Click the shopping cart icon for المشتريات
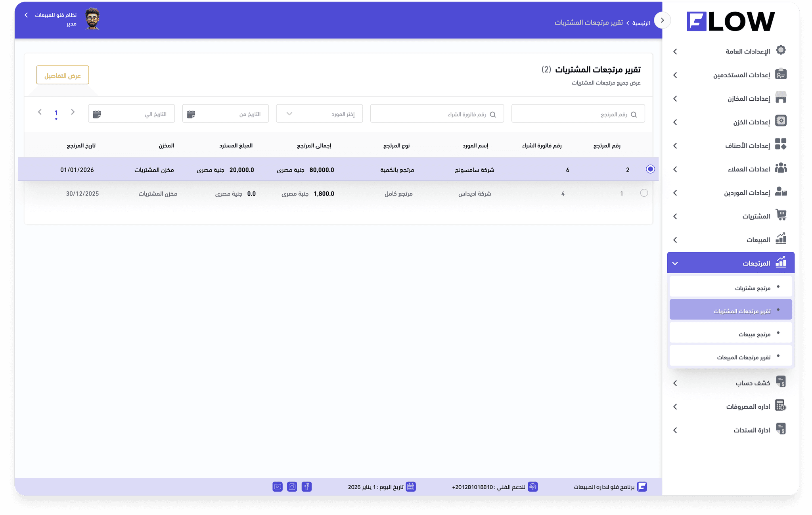 click(x=781, y=215)
